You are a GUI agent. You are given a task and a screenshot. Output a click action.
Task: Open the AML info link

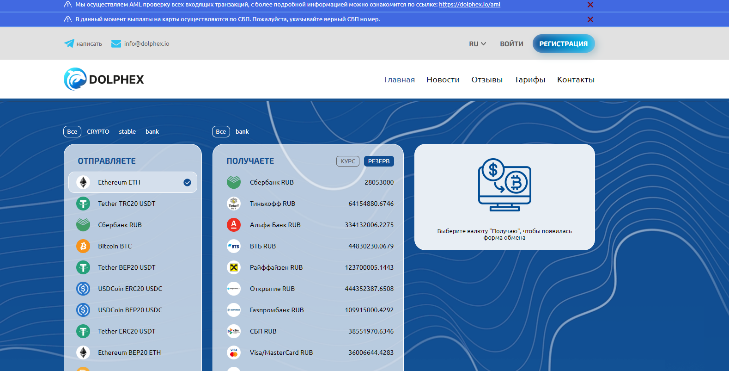pos(470,5)
